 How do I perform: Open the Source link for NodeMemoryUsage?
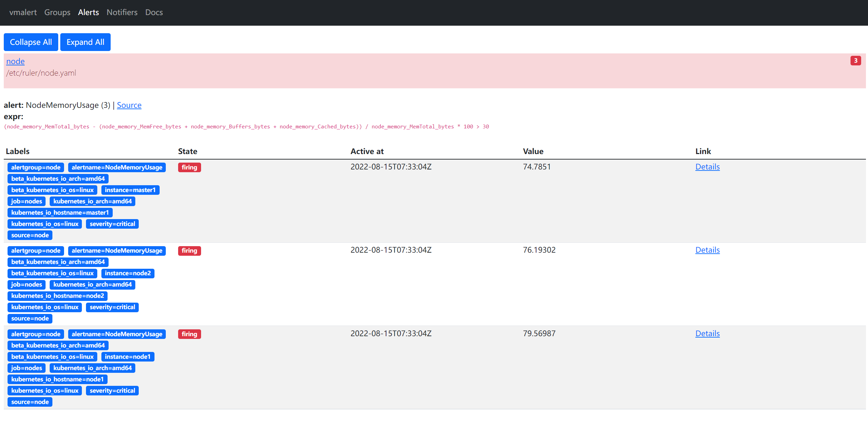point(129,105)
